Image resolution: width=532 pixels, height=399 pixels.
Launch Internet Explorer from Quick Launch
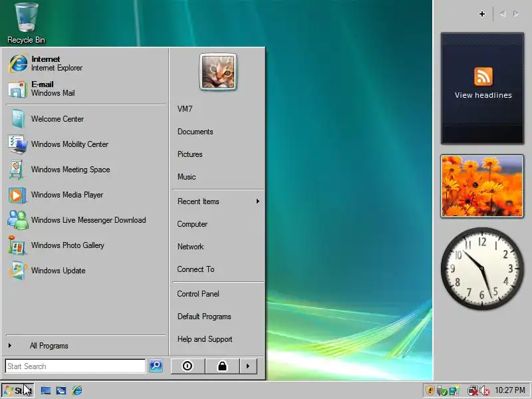pos(76,390)
